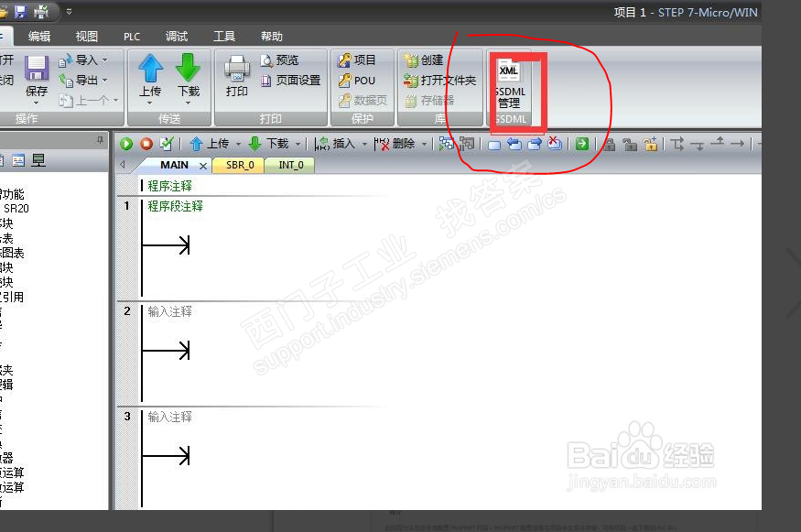The height and width of the screenshot is (532, 801).
Task: Click the pause status monitoring icon
Action: (x=466, y=144)
